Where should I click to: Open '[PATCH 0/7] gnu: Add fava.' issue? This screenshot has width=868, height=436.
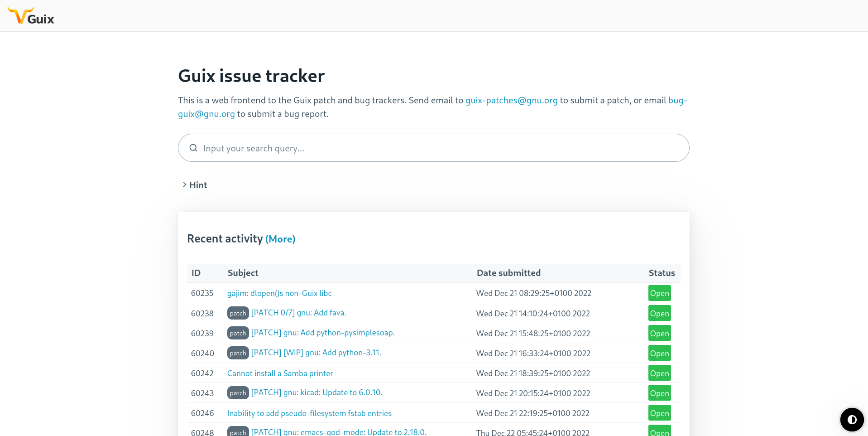coord(298,313)
